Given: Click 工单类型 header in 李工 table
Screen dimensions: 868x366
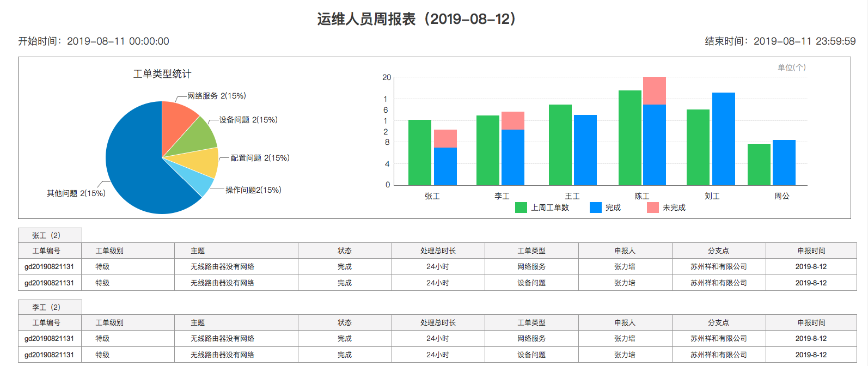Looking at the screenshot, I should pos(531,323).
